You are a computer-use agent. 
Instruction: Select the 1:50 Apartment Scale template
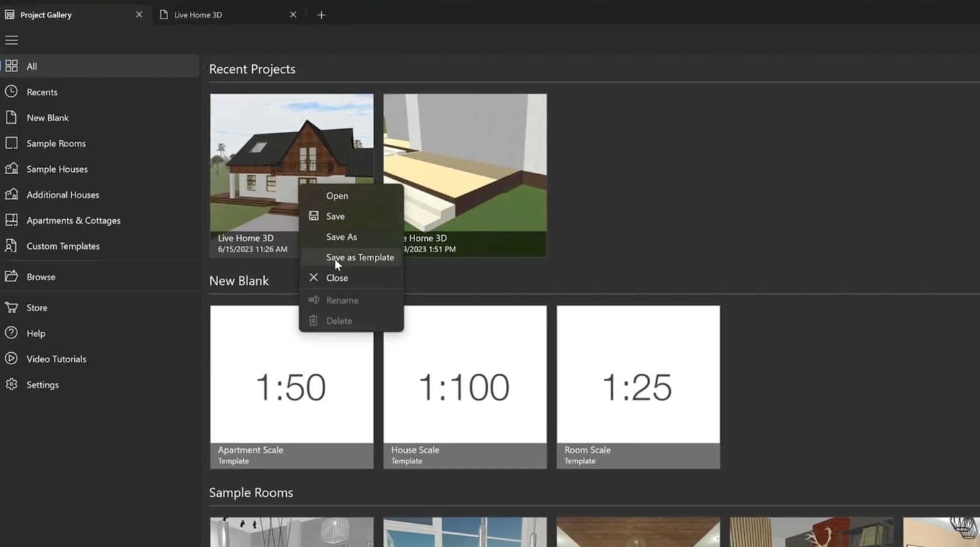click(x=292, y=387)
